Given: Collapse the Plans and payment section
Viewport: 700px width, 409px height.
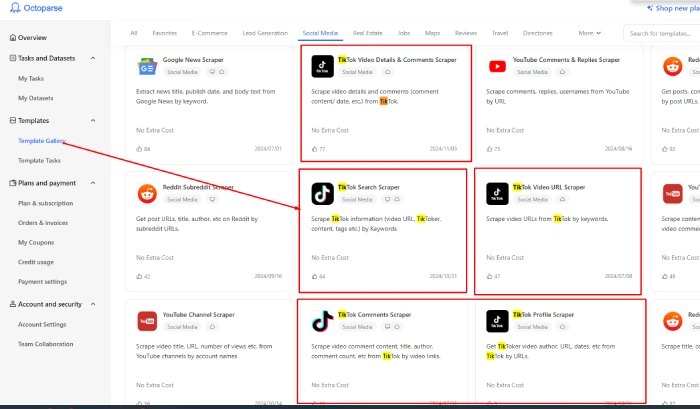Looking at the screenshot, I should pyautogui.click(x=93, y=183).
